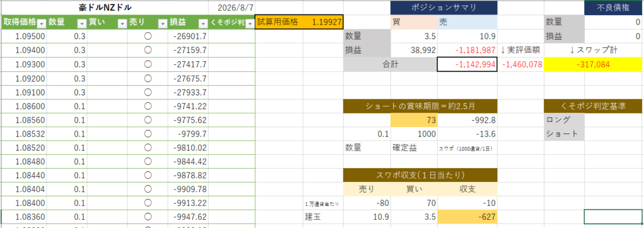The width and height of the screenshot is (644, 228).
Task: Select the orange cell containing 73
Action: coord(414,120)
